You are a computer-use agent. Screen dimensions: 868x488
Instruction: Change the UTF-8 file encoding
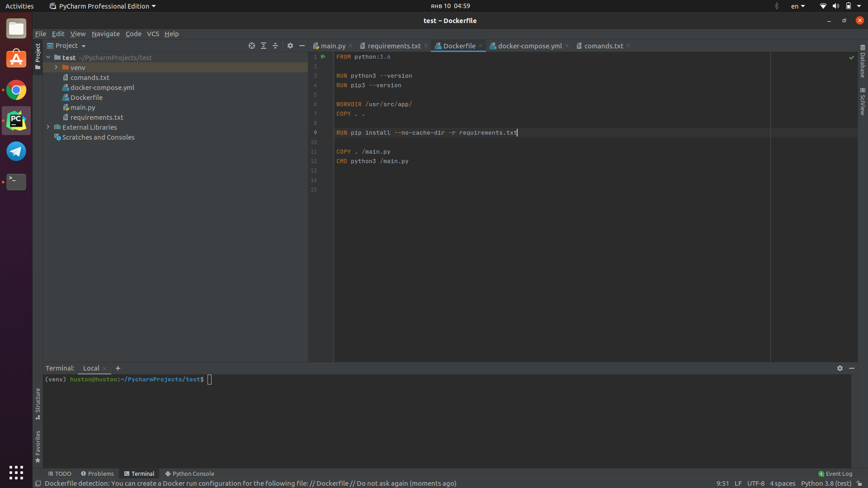[x=756, y=483]
